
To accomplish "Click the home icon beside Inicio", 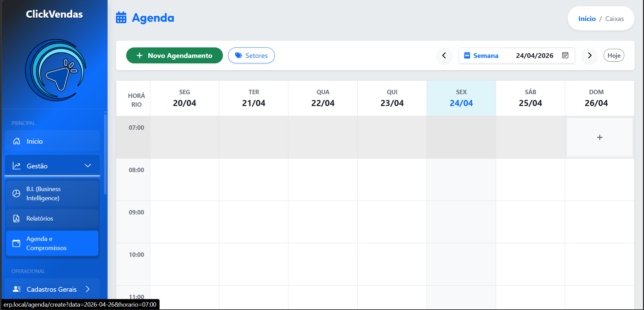I will click(17, 141).
